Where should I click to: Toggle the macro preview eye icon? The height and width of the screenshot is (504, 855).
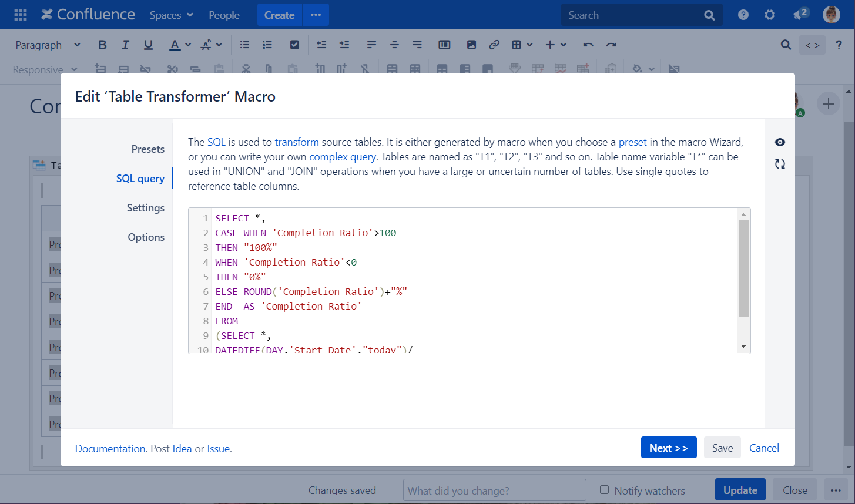780,142
